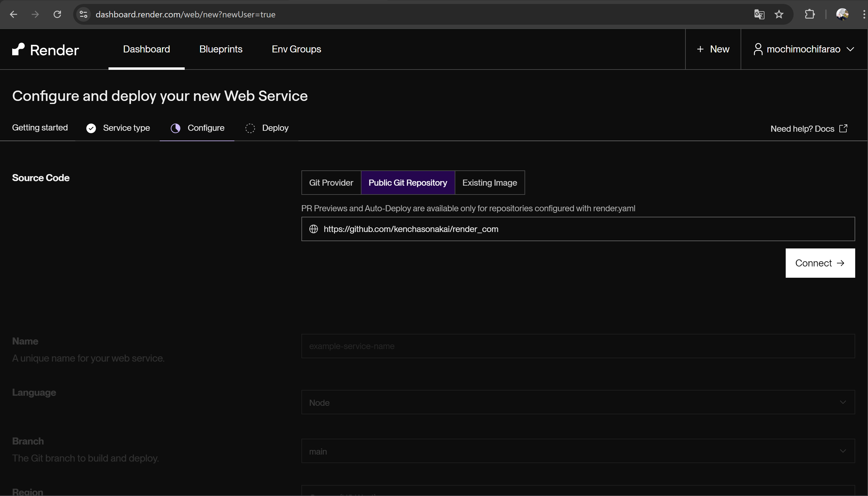Click the external link icon beside Docs
The image size is (868, 496).
843,128
